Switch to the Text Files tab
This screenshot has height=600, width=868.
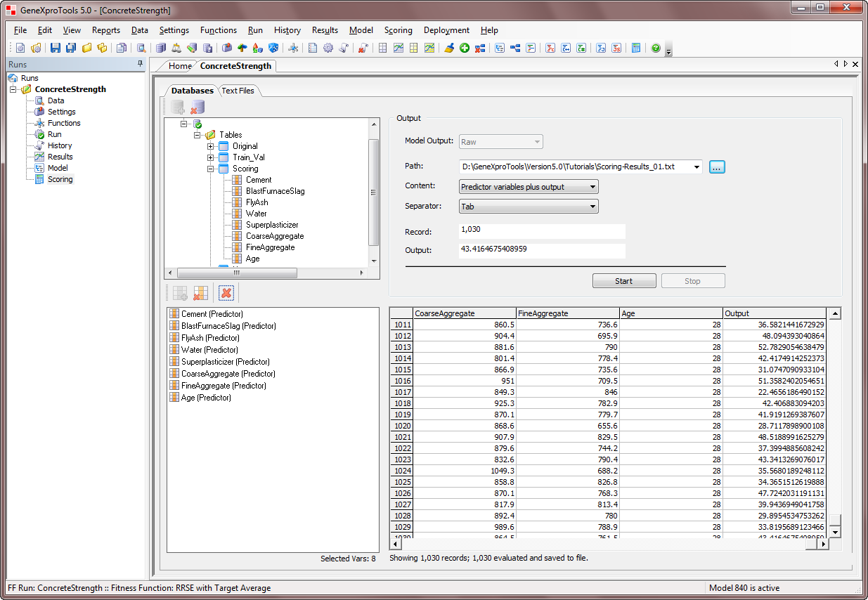tap(238, 91)
